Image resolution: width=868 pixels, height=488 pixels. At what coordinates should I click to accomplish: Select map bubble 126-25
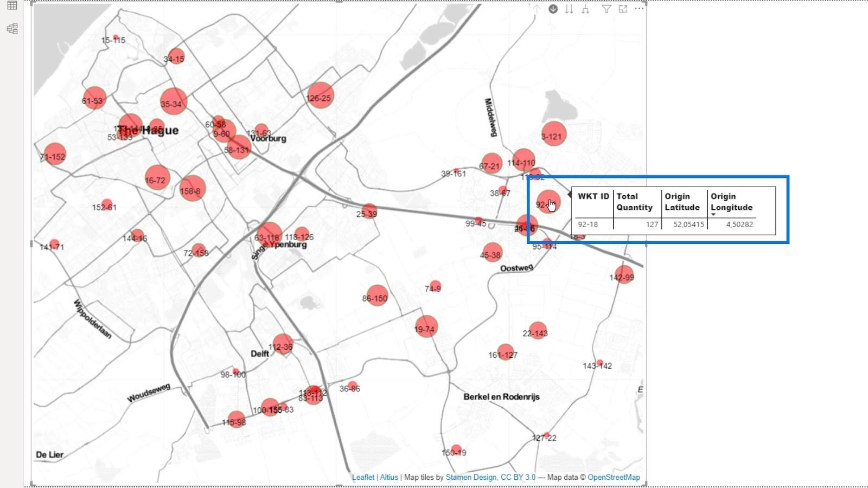pyautogui.click(x=320, y=95)
